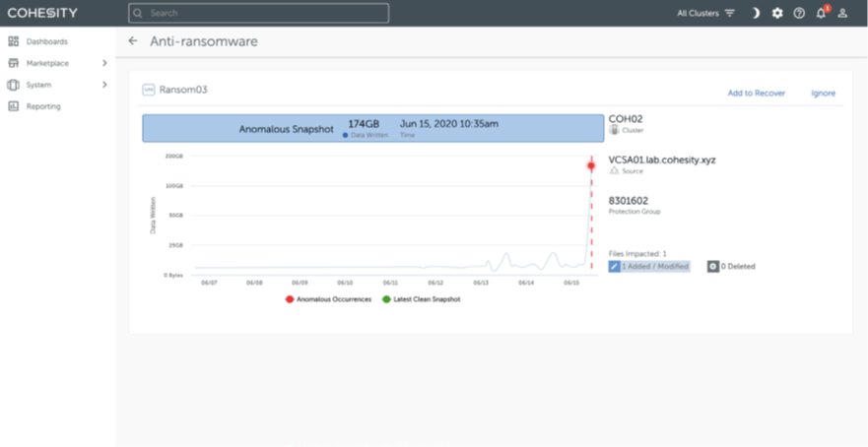The image size is (868, 447).
Task: Click the 0 Deleted label
Action: click(738, 266)
